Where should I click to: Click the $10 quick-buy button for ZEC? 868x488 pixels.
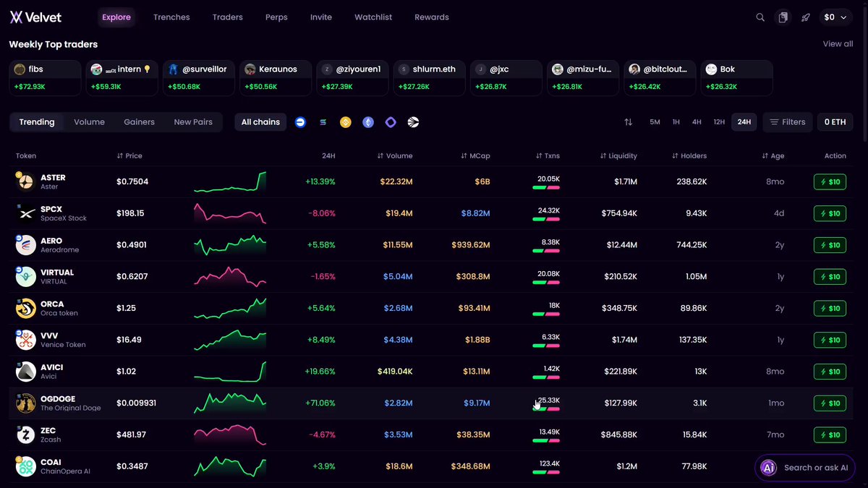pos(830,435)
